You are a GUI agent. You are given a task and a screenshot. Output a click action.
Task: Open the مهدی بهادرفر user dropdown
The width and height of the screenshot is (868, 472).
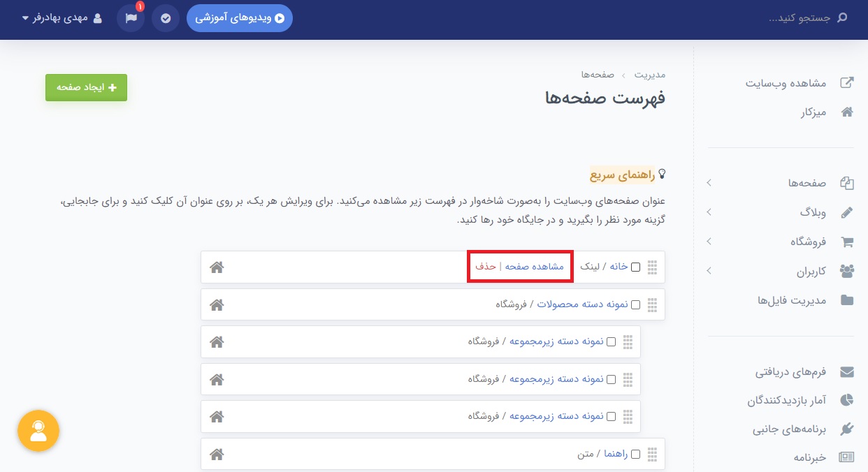59,18
